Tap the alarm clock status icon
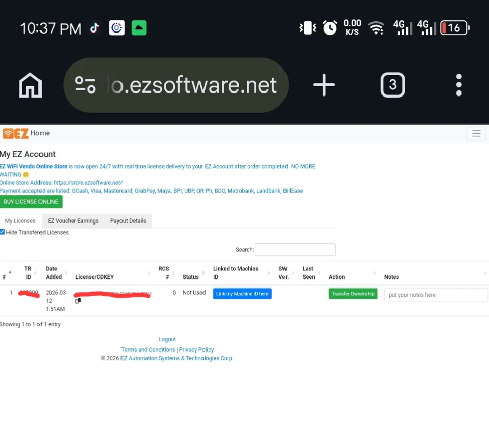 click(x=330, y=28)
